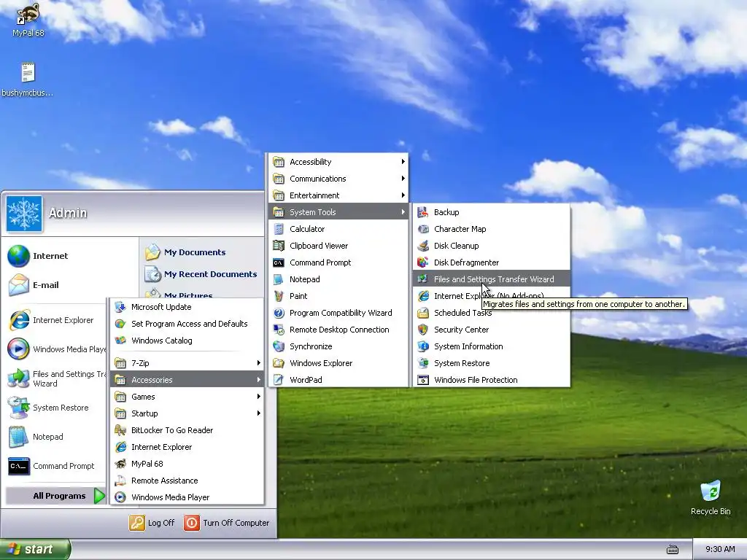The image size is (747, 560).
Task: Expand the System Tools submenu
Action: tap(338, 212)
